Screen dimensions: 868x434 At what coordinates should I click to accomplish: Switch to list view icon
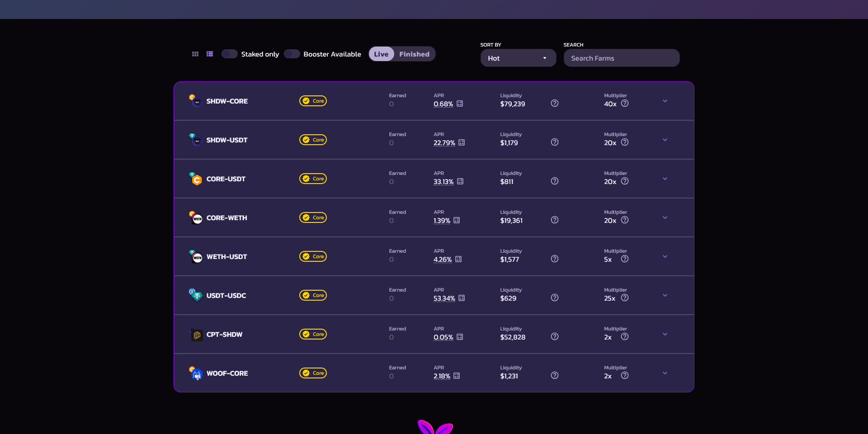click(210, 54)
